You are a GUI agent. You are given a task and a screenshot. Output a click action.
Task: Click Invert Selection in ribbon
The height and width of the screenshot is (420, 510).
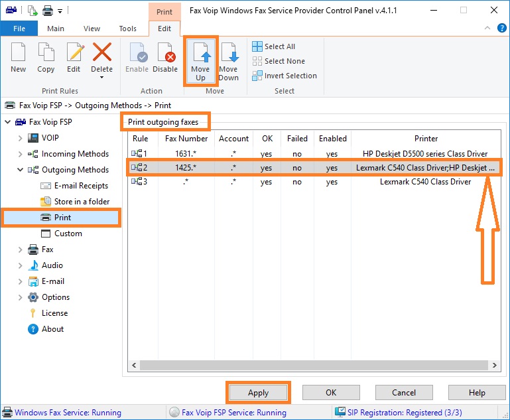coord(285,76)
